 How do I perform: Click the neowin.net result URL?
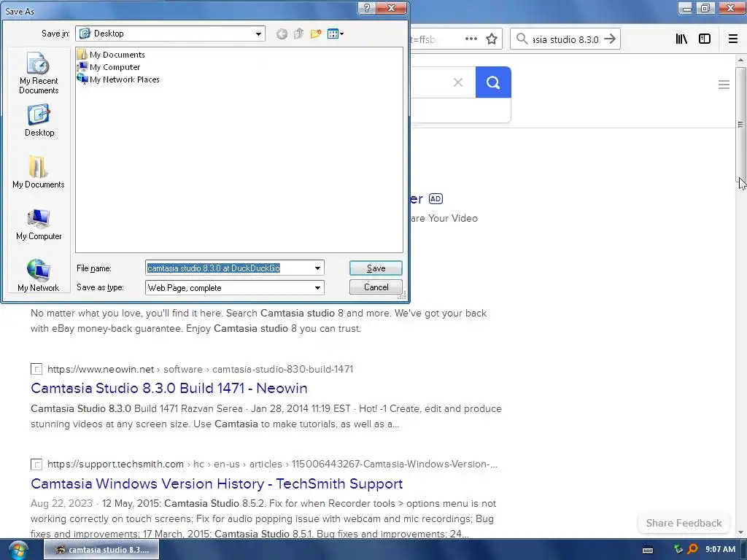(200, 369)
